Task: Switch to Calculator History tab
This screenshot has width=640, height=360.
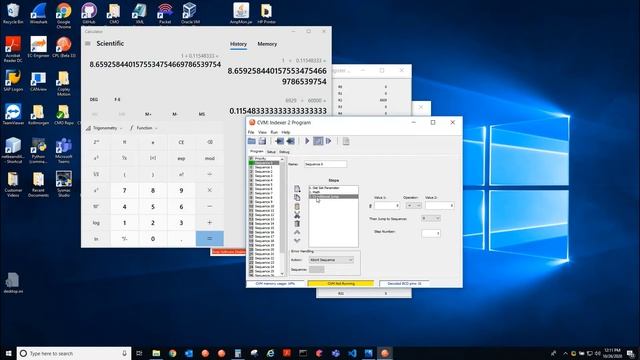Action: pos(238,44)
